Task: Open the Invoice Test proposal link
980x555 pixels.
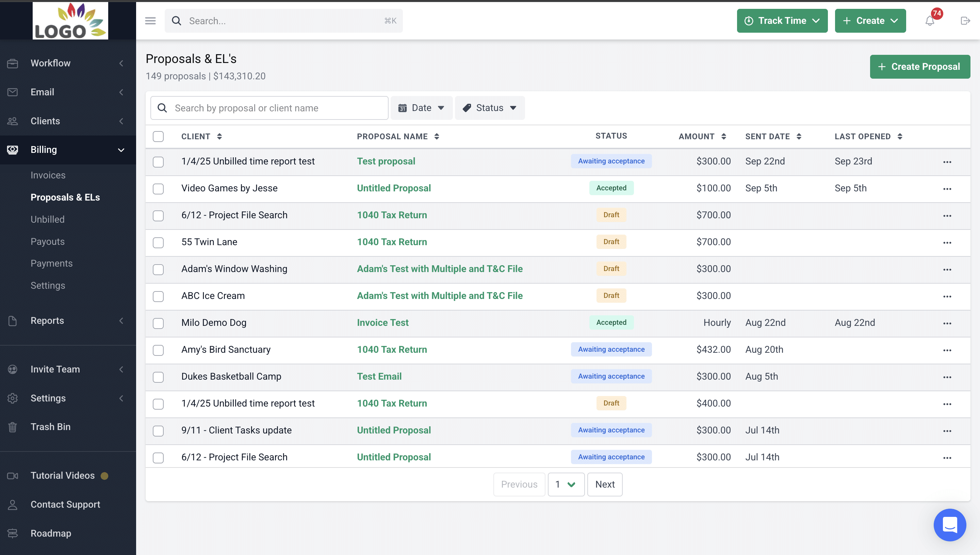Action: tap(382, 322)
